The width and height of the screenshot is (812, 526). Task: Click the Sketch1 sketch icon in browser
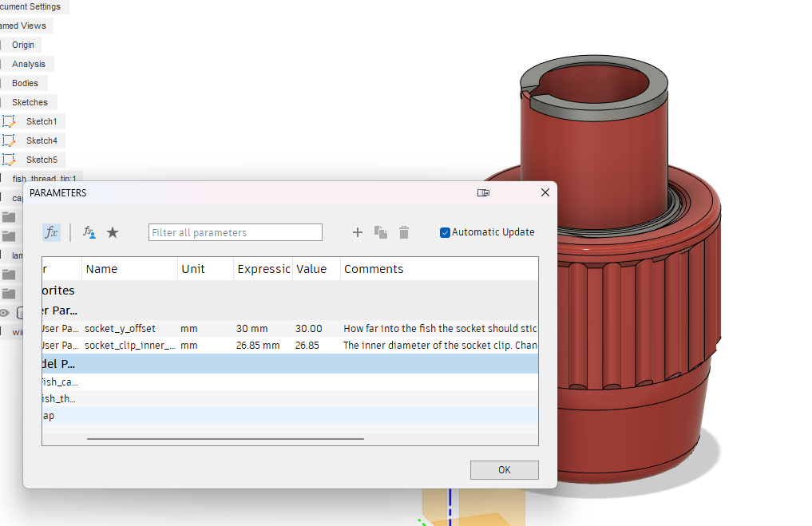click(x=9, y=121)
